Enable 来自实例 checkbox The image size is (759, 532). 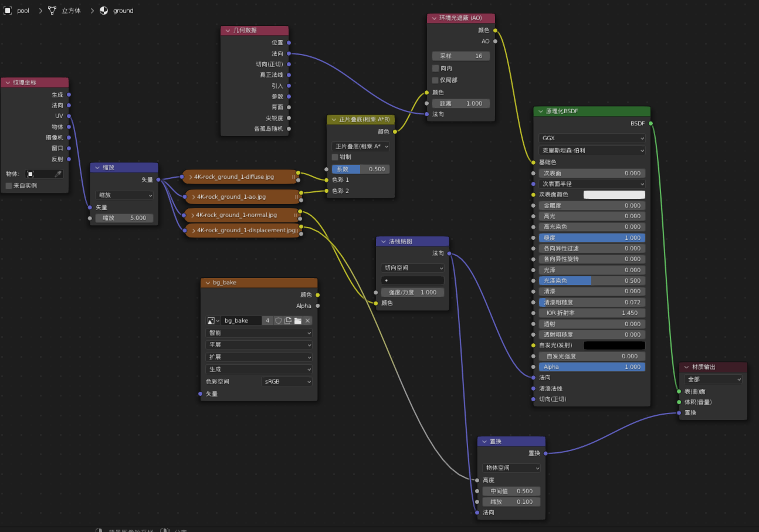tap(9, 185)
